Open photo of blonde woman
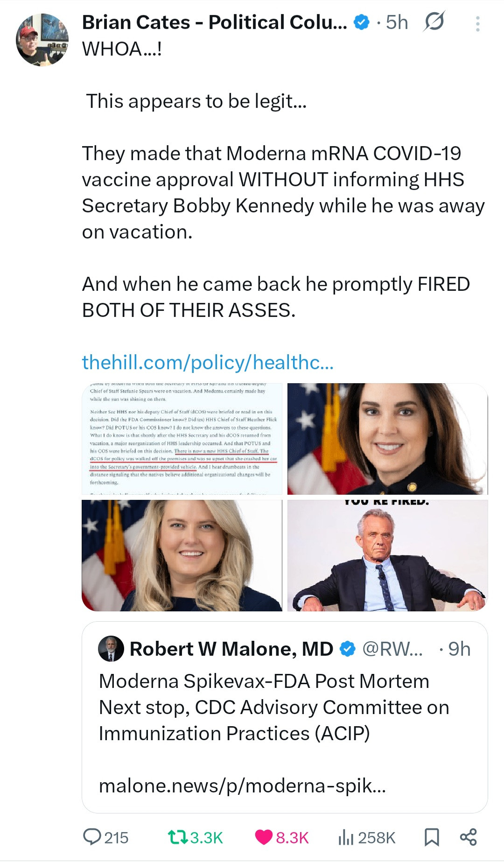The height and width of the screenshot is (862, 504). [x=182, y=555]
